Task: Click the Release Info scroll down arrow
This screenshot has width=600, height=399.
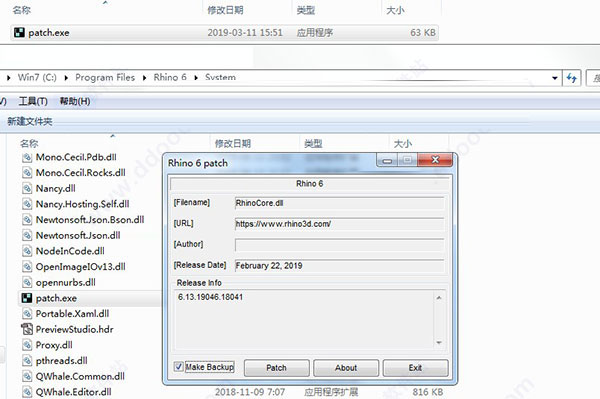Action: pyautogui.click(x=439, y=342)
